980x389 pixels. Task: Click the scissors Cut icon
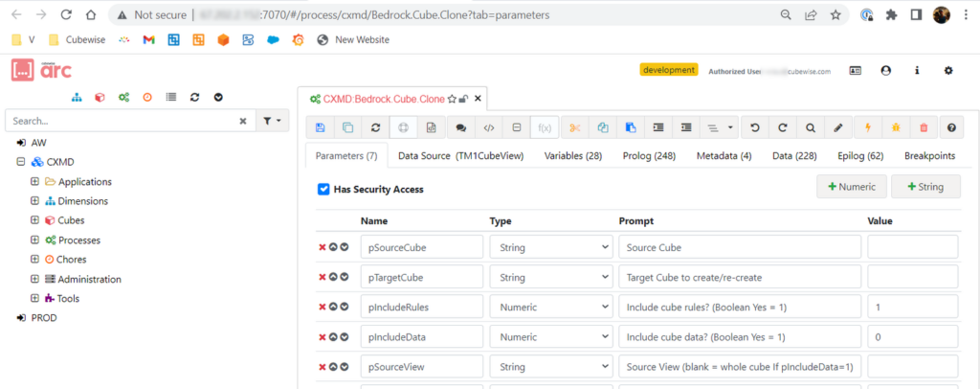point(574,127)
